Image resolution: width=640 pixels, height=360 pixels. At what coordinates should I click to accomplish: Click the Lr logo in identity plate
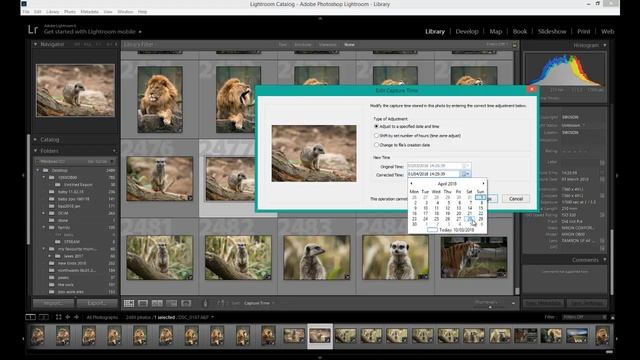[33, 29]
